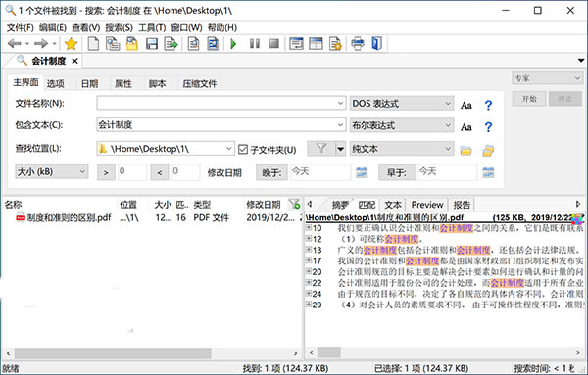Print results with the printer icon
588x375 pixels.
tap(358, 44)
